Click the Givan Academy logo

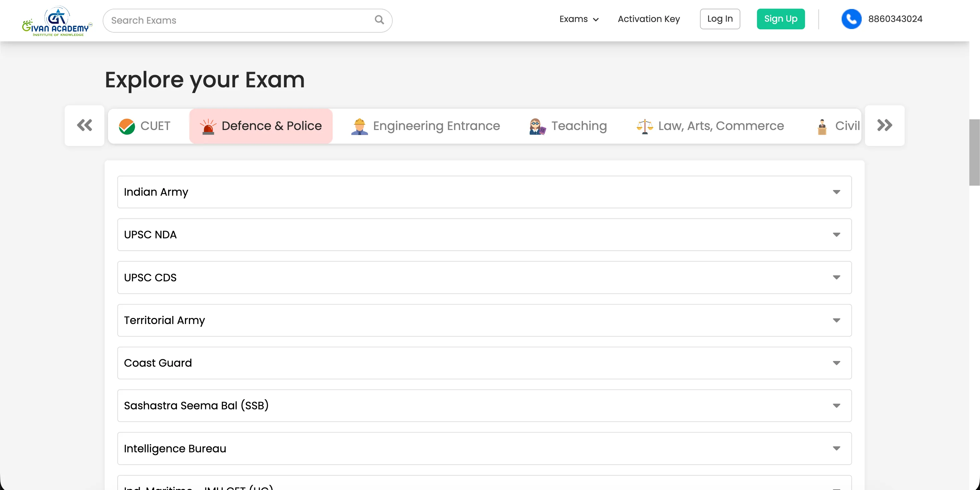coord(57,21)
